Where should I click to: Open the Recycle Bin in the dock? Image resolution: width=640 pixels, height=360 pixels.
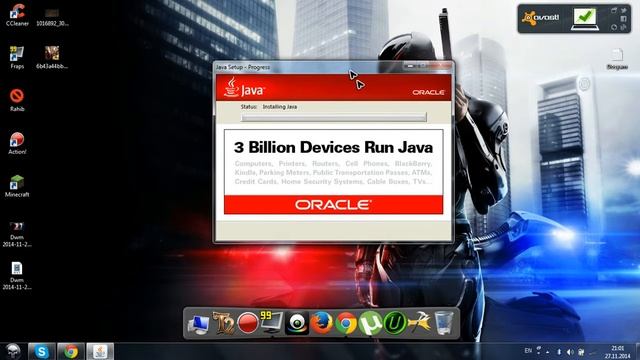click(x=444, y=323)
